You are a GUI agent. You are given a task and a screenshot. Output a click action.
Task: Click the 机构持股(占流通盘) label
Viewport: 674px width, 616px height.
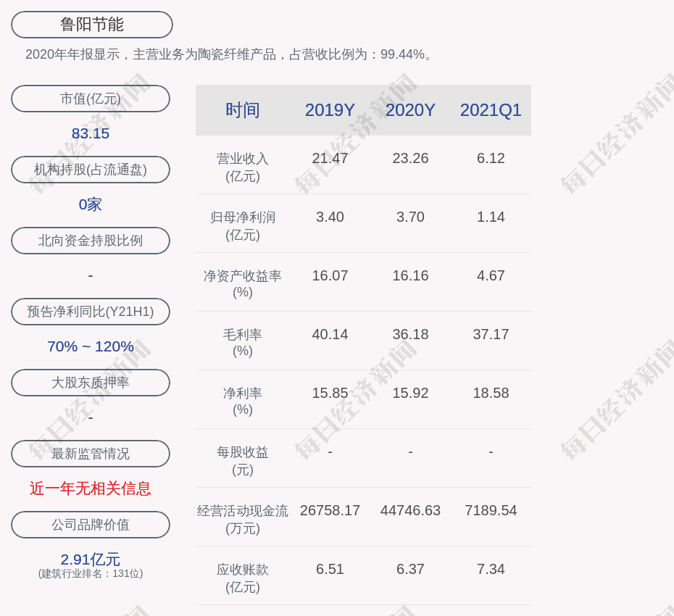[91, 170]
